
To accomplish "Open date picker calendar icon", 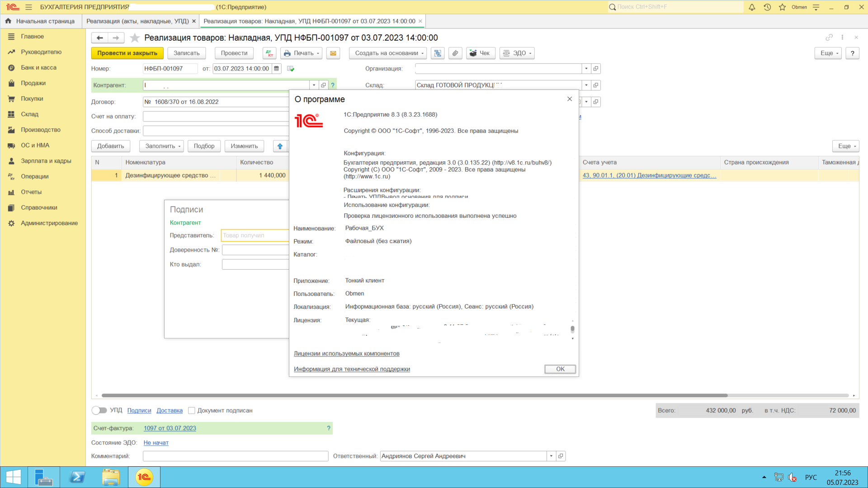I will click(276, 69).
